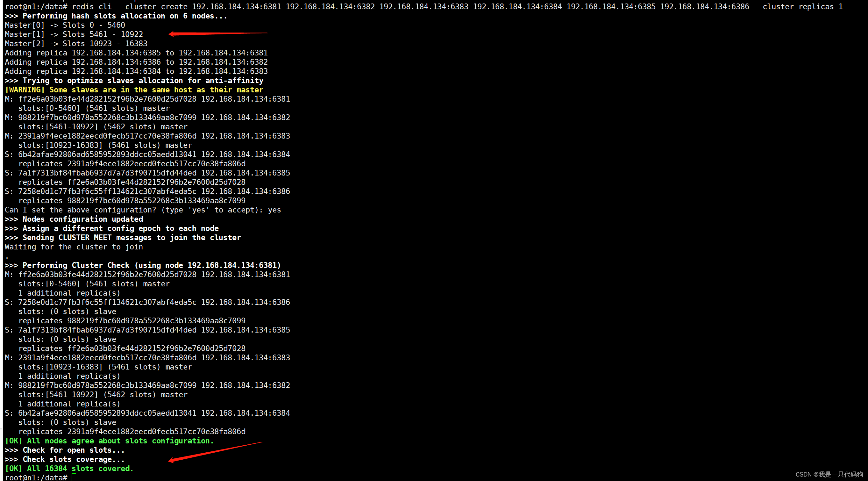Viewport: 868px width, 481px height.
Task: Click the yes confirmation text
Action: click(274, 210)
